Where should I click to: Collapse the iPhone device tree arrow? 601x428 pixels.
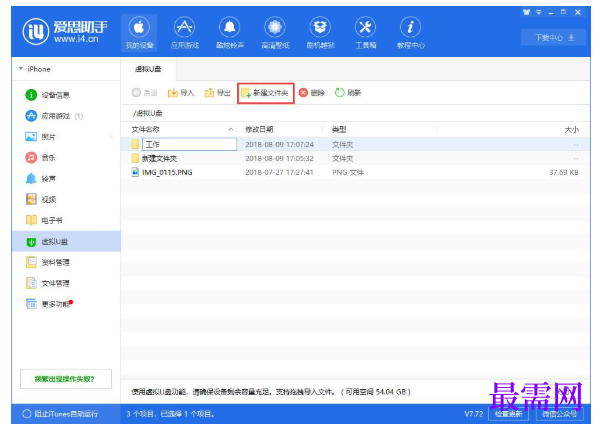pos(21,69)
